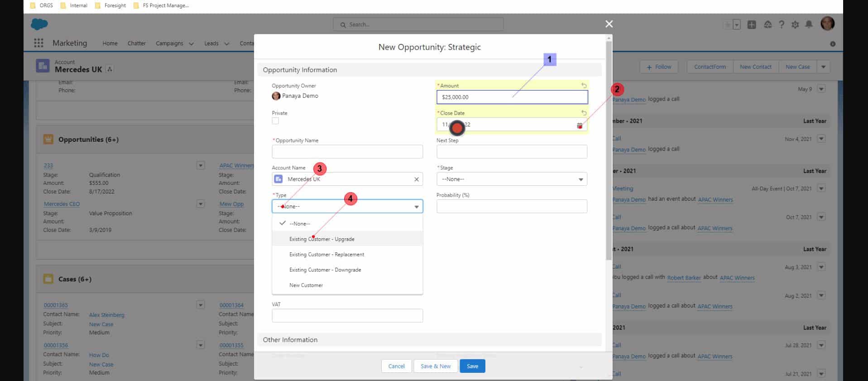Open the user profile avatar
The image size is (868, 381).
pyautogui.click(x=828, y=24)
